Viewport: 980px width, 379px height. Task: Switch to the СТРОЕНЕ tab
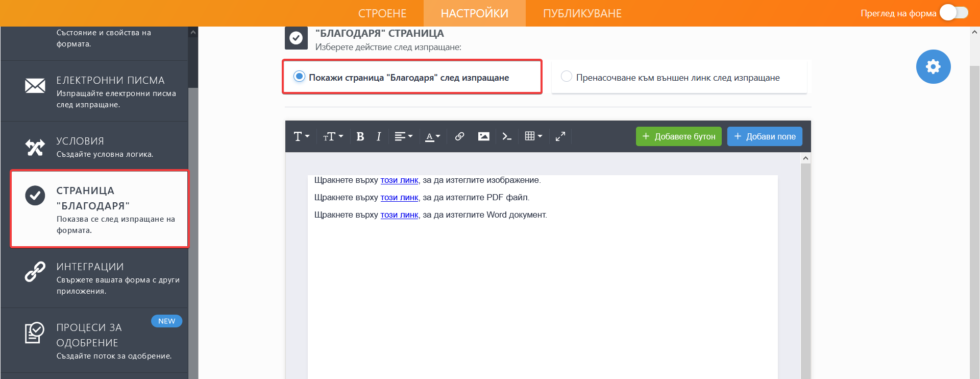(x=382, y=13)
